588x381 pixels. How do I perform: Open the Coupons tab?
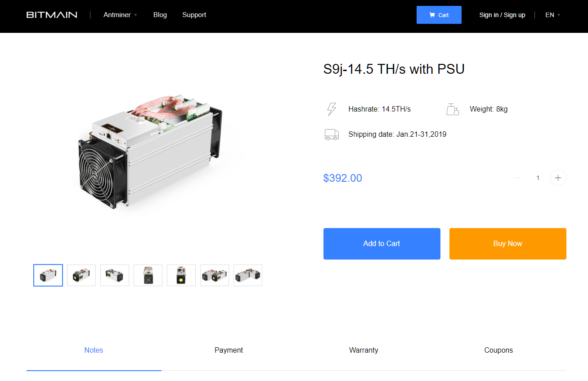498,350
